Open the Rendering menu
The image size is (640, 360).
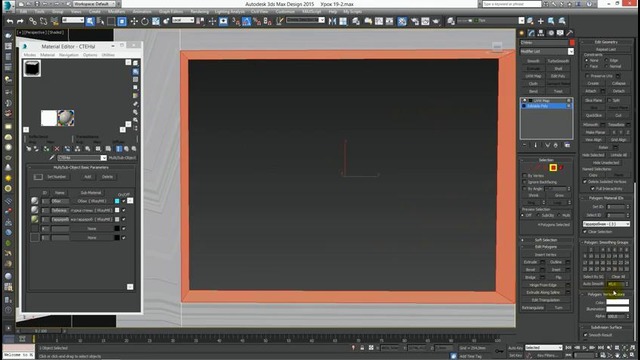click(x=199, y=12)
